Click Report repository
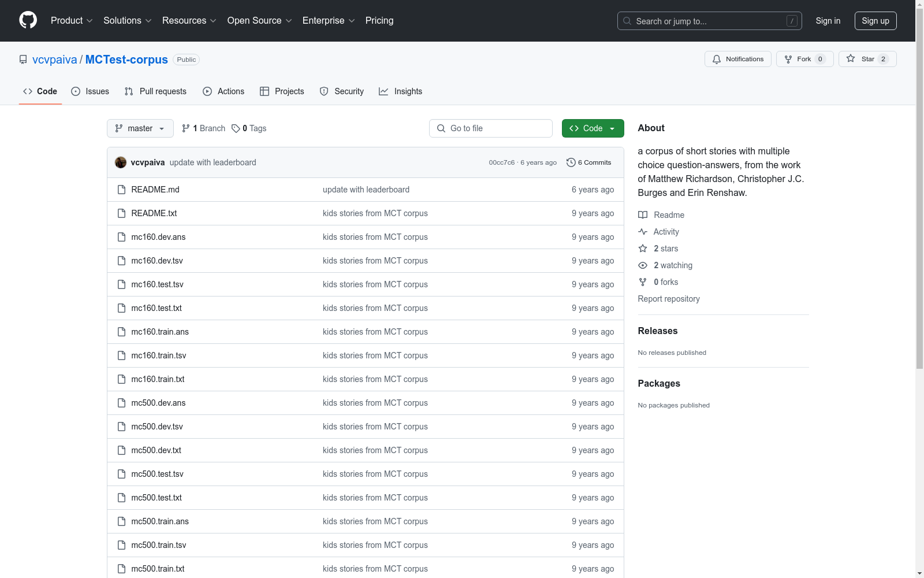 (x=669, y=299)
